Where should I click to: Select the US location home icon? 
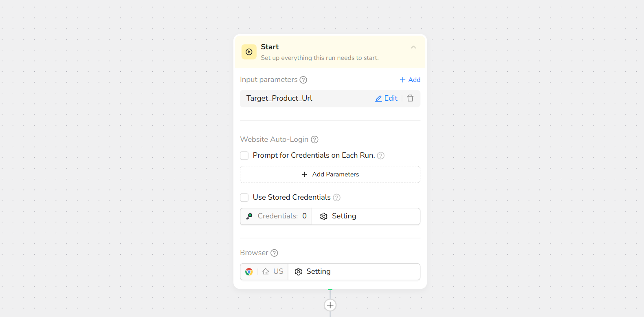(266, 272)
